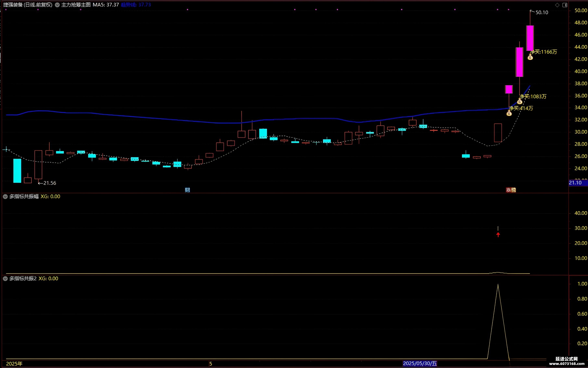588x368 pixels.
Task: Click the MA5: 37.37 indicator label
Action: (106, 5)
